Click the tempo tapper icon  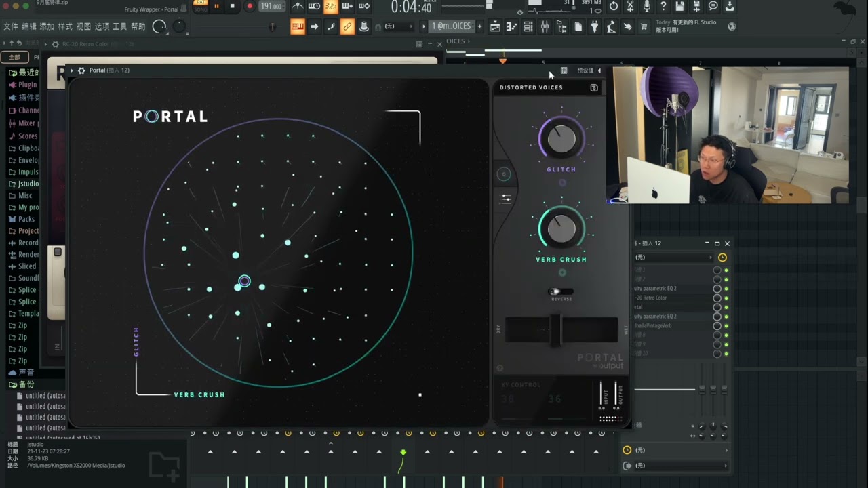pyautogui.click(x=611, y=26)
